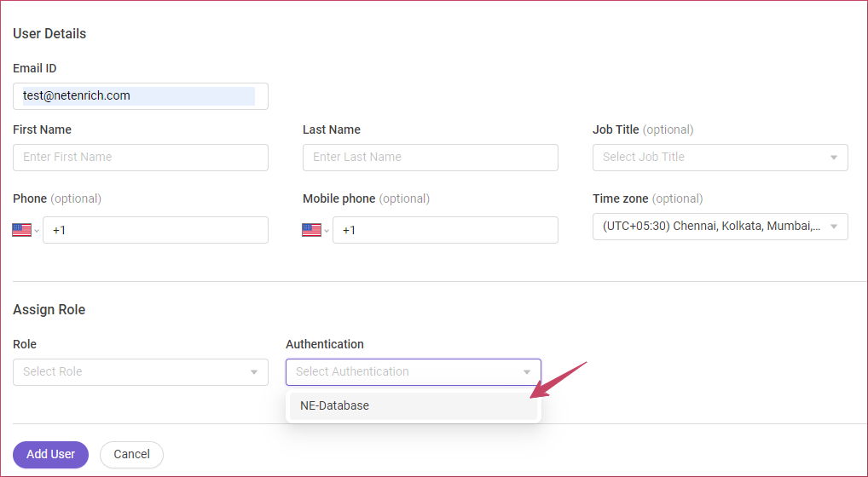The width and height of the screenshot is (868, 477).
Task: Open the Time zone Chennai, Kolkata dropdown
Action: pyautogui.click(x=720, y=227)
